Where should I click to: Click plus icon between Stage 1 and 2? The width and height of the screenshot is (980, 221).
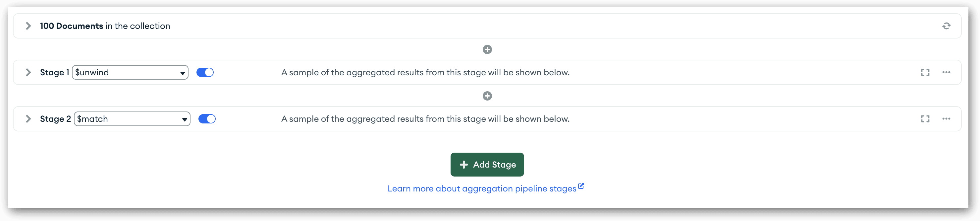487,96
